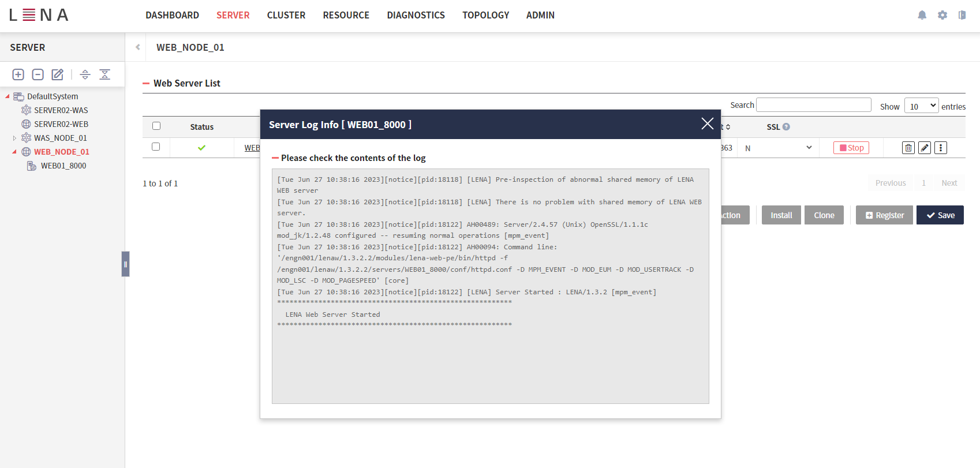Focus the Search input field
Screen dimensions: 980x468
(814, 104)
